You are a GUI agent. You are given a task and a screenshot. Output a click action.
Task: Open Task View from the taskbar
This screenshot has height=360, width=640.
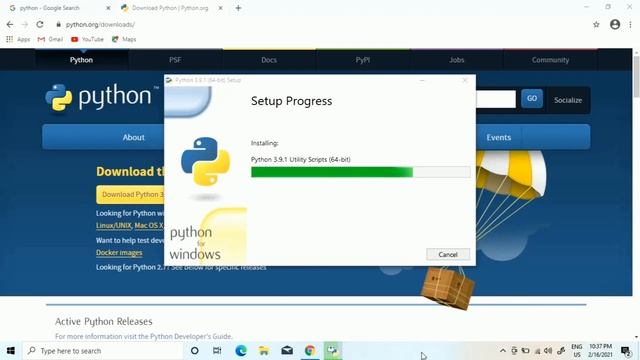(217, 351)
